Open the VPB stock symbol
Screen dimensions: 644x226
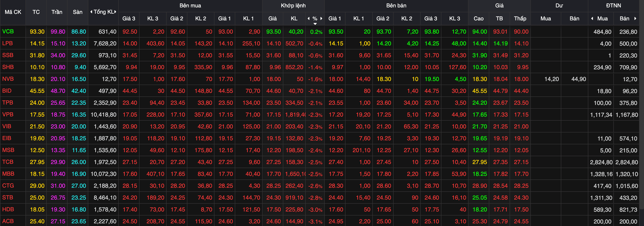click(8, 114)
